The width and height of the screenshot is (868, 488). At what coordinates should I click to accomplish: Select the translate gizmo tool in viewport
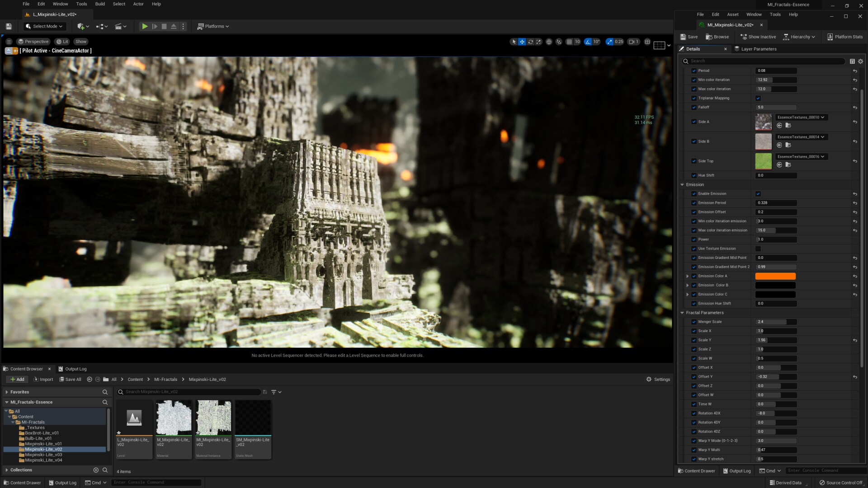coord(522,42)
